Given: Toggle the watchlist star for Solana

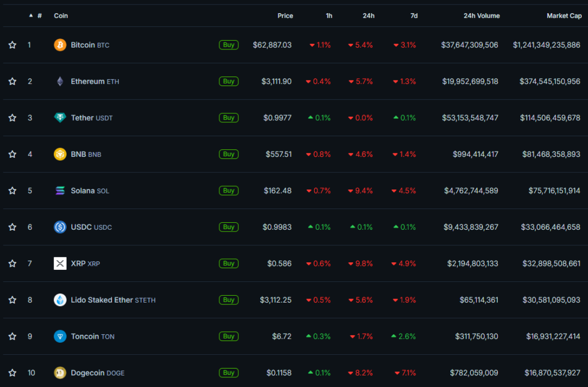Looking at the screenshot, I should pyautogui.click(x=12, y=190).
